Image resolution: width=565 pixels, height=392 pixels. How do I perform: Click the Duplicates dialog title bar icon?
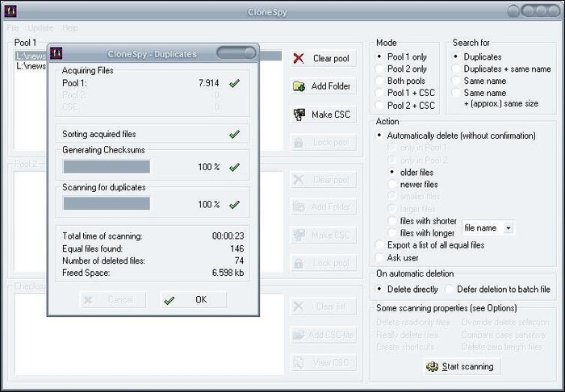click(x=56, y=53)
